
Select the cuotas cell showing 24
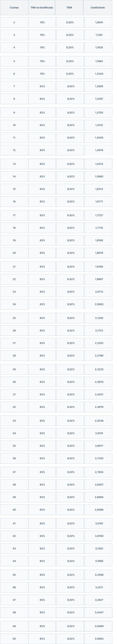click(14, 304)
